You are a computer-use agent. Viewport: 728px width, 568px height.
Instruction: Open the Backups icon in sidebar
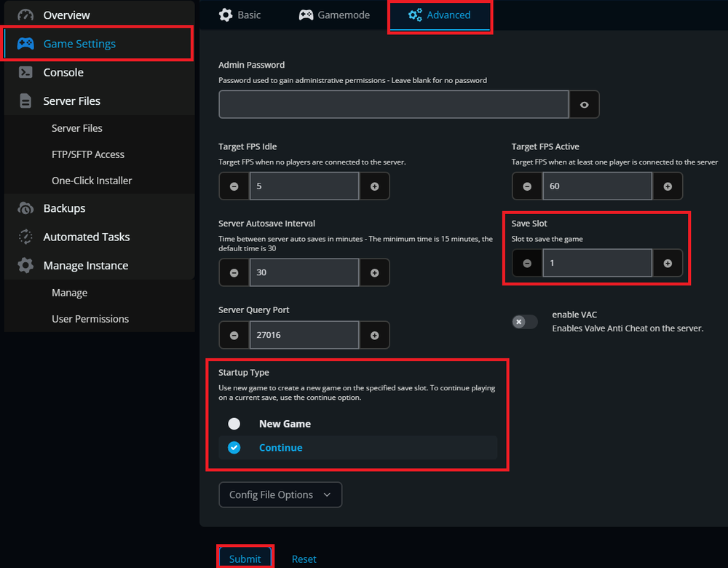click(x=25, y=208)
